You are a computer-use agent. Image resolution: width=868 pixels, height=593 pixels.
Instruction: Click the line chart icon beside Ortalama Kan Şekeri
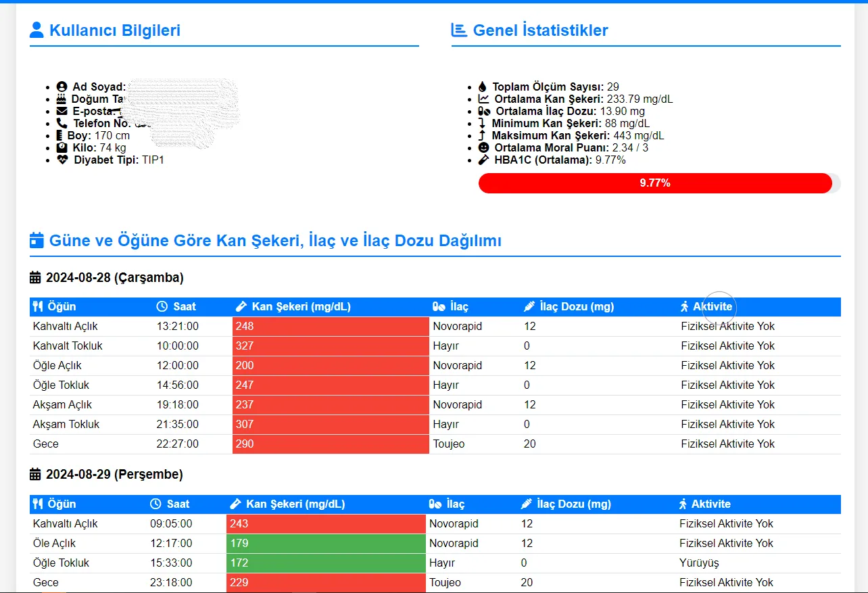point(483,99)
